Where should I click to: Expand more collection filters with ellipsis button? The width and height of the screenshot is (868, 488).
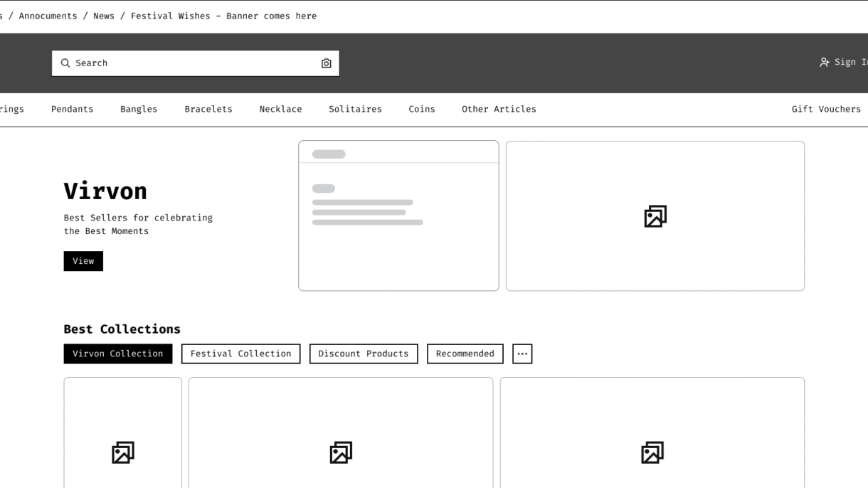[522, 354]
